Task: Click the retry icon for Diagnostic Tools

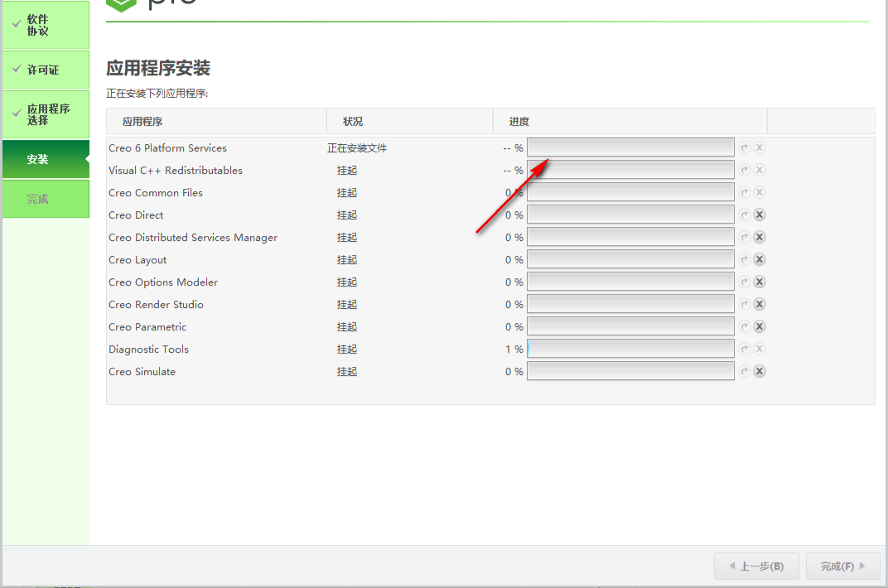Action: click(x=745, y=349)
